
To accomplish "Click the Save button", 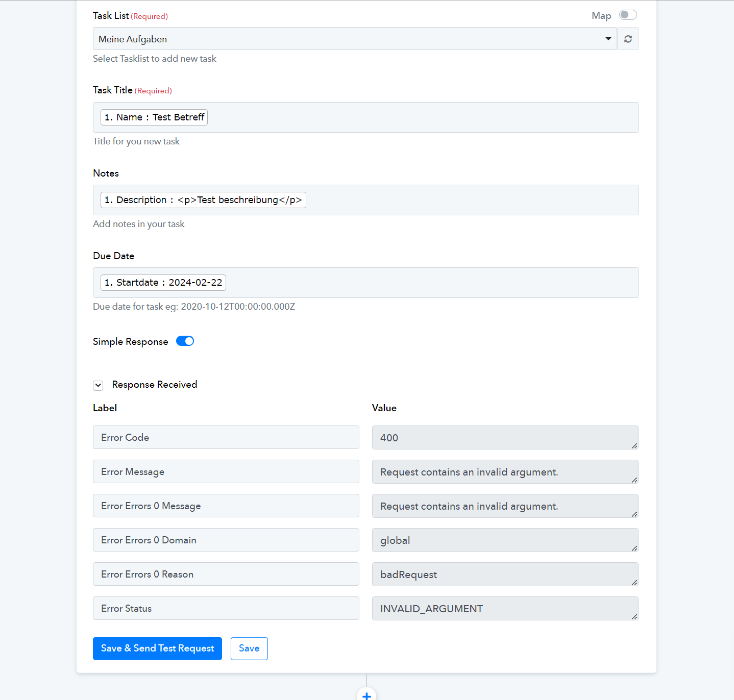I will (x=249, y=648).
